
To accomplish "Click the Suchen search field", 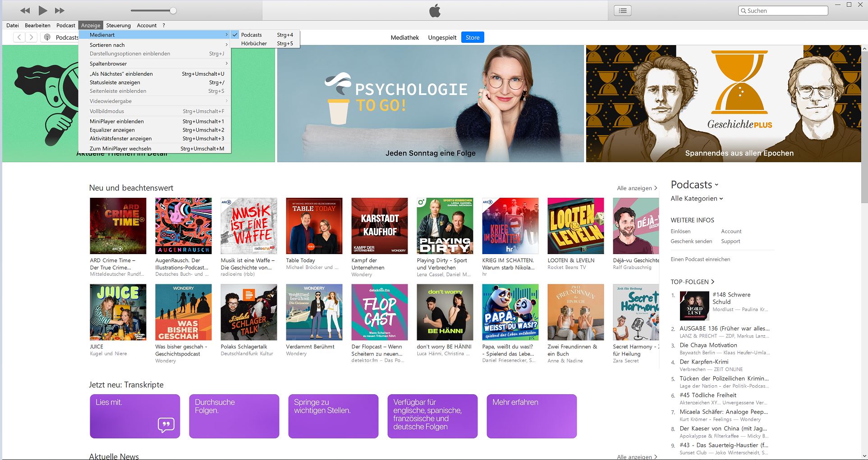I will [x=783, y=10].
